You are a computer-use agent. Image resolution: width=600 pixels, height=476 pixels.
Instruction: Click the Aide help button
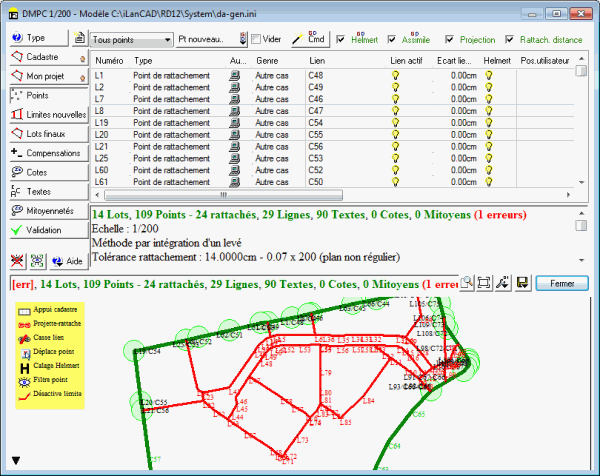tap(67, 260)
